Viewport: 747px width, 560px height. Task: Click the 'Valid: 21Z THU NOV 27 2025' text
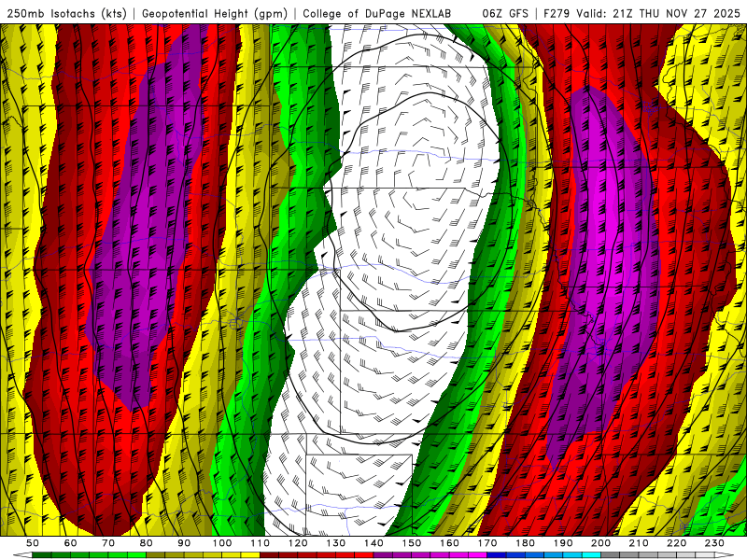coord(658,13)
